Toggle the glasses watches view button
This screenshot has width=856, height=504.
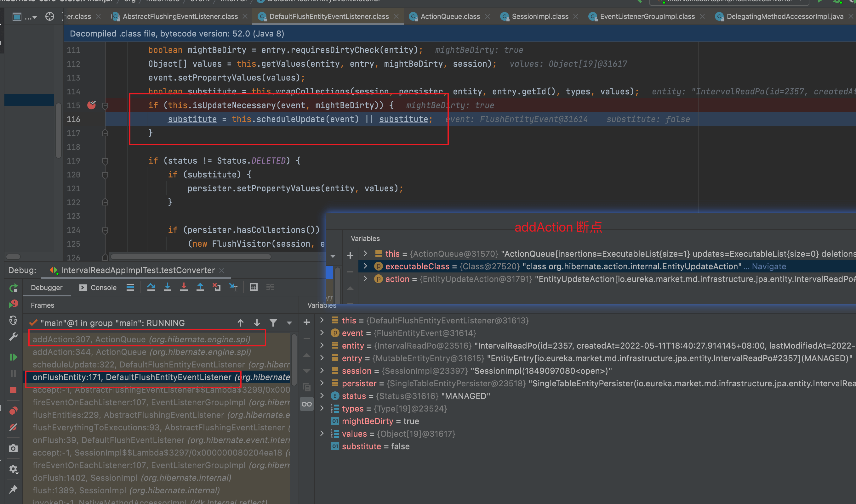[307, 404]
